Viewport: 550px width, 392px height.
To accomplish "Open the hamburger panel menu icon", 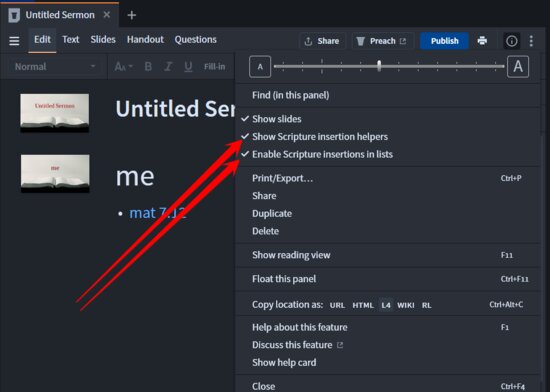I will pos(14,41).
